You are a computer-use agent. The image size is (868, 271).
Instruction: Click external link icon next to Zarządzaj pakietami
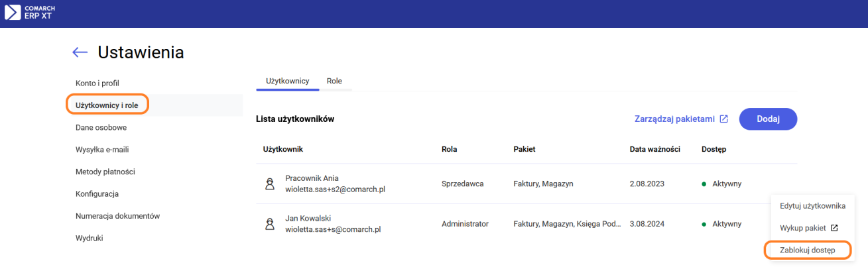coord(723,119)
